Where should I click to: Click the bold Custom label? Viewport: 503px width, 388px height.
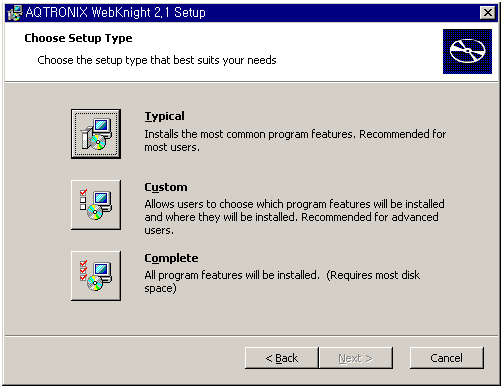(x=166, y=187)
